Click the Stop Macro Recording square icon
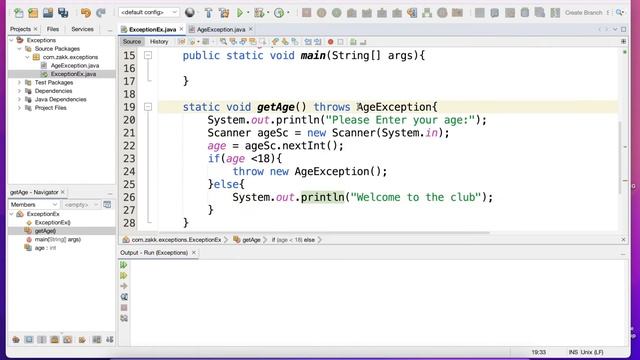640x360 pixels. [x=340, y=42]
